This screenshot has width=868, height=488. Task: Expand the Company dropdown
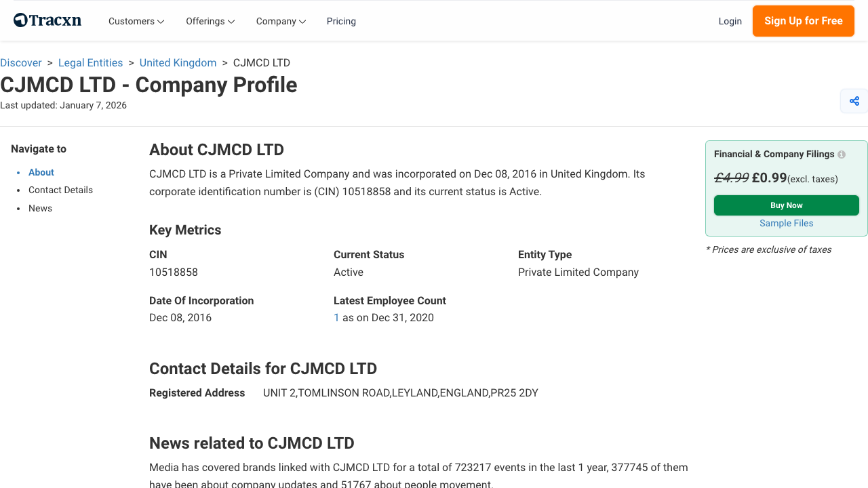(281, 21)
